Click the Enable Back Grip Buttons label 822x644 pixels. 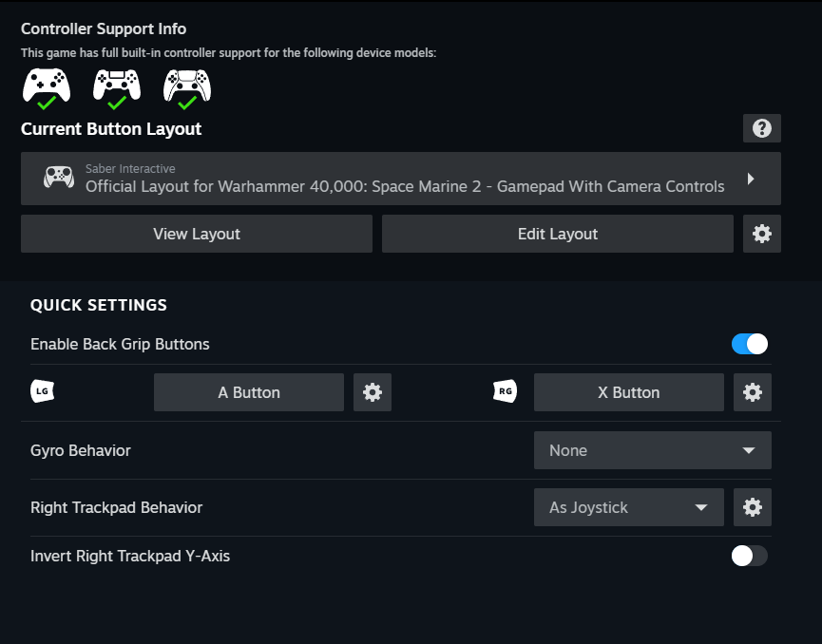pyautogui.click(x=120, y=344)
